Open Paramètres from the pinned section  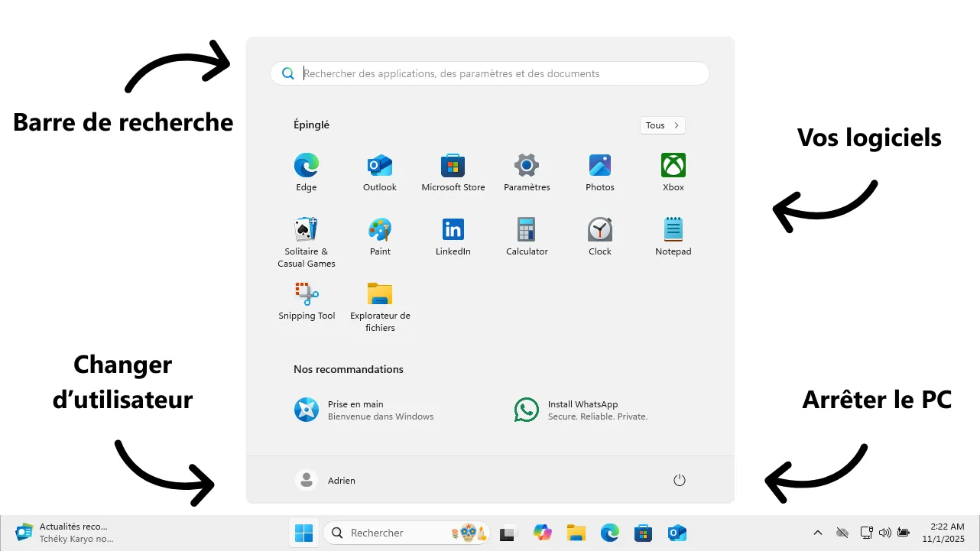[x=526, y=164]
